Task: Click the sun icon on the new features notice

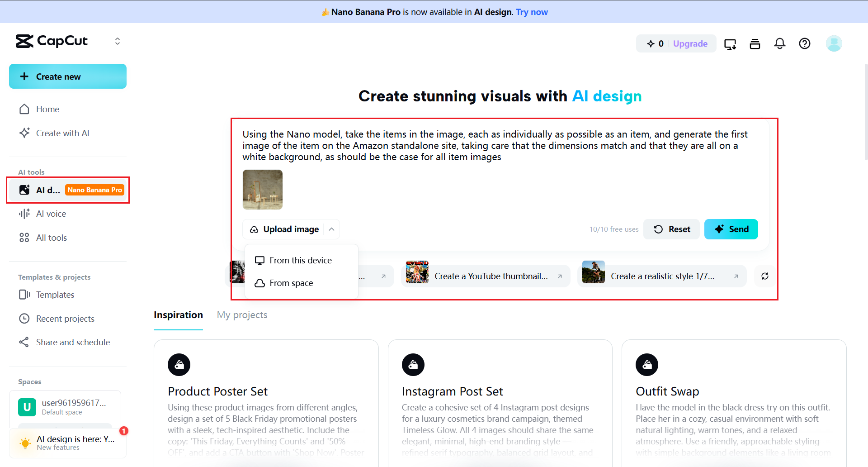Action: (x=25, y=443)
